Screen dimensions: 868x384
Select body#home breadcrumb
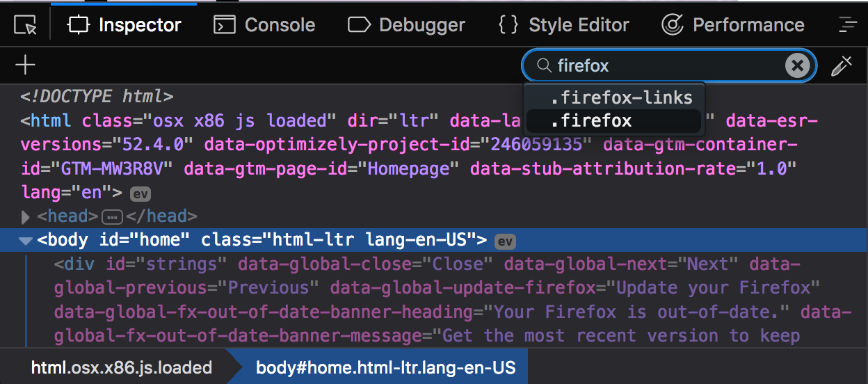point(386,367)
